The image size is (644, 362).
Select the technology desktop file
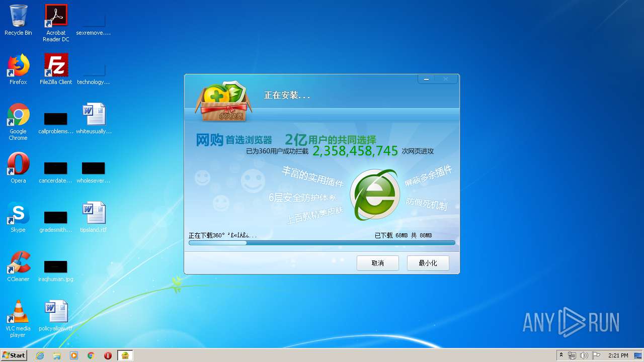point(93,72)
